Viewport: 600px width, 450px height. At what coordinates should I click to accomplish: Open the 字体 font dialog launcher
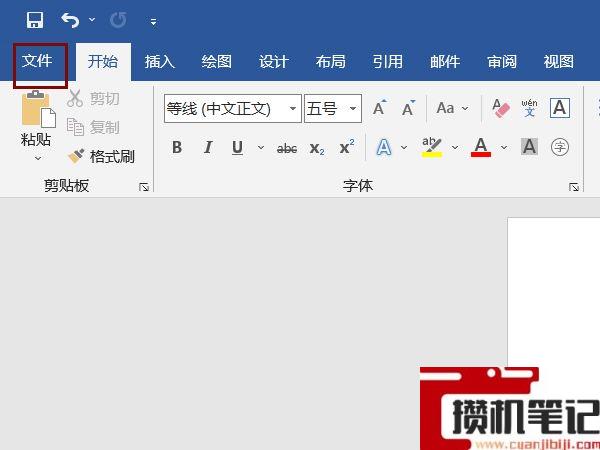[574, 187]
